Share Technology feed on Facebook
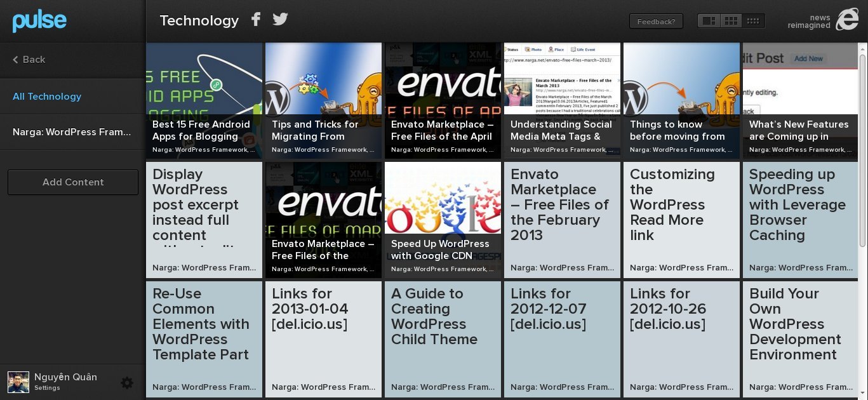 [x=256, y=20]
